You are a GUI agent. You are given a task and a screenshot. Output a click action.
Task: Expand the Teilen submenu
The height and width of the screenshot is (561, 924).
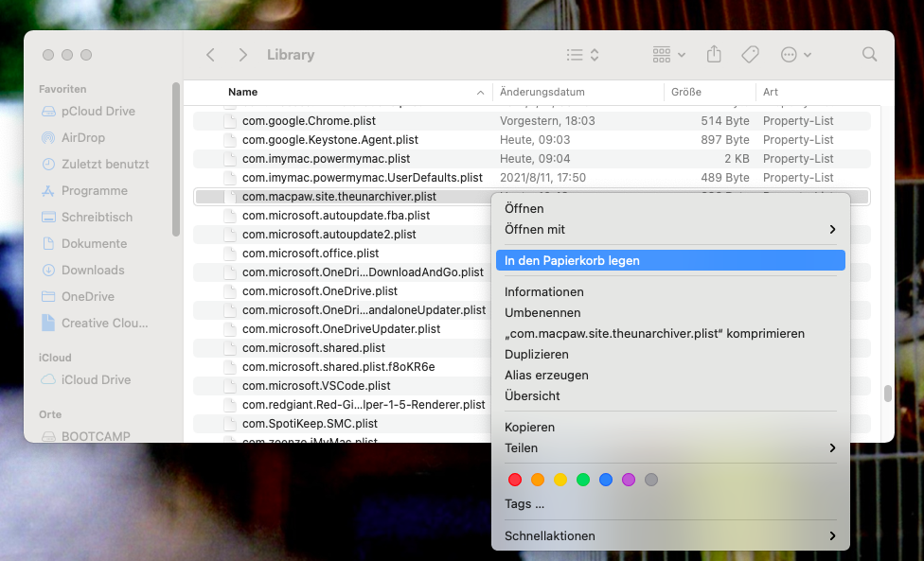point(670,448)
